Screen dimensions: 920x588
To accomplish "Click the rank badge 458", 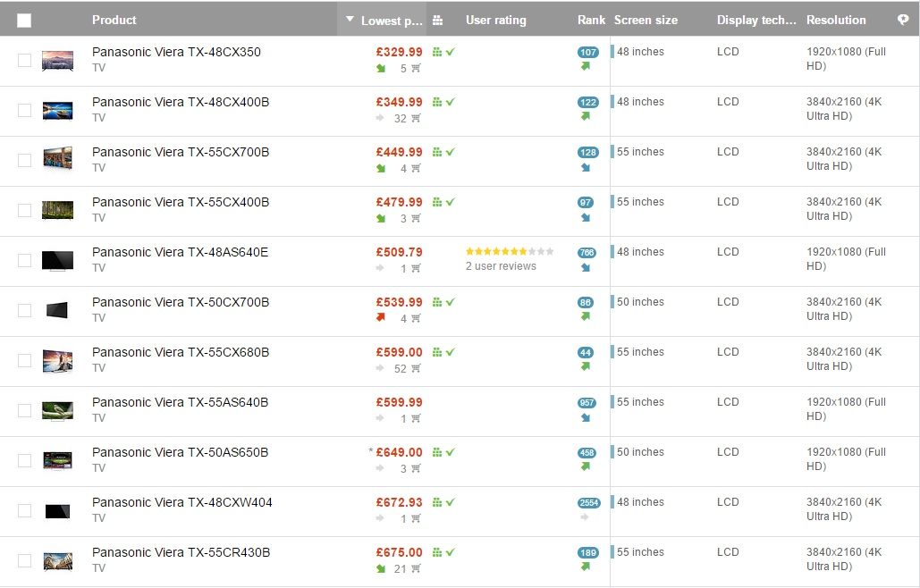I will pos(587,452).
